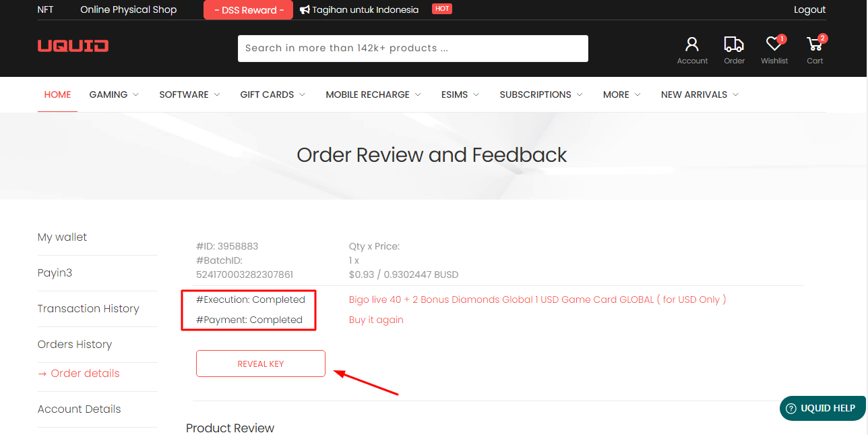Open the Online Physical Shop link
The image size is (868, 435).
tap(128, 9)
